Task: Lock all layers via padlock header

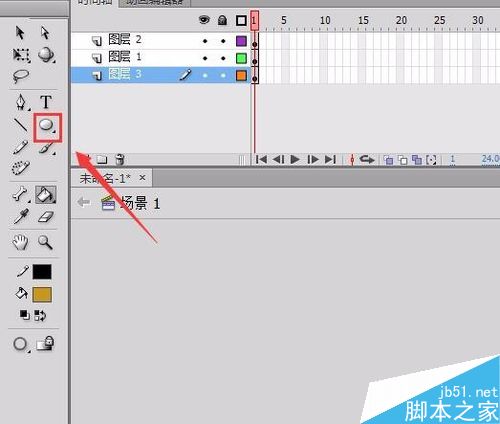Action: point(222,20)
